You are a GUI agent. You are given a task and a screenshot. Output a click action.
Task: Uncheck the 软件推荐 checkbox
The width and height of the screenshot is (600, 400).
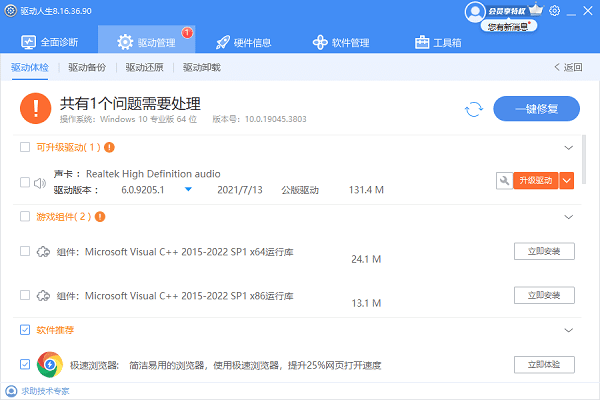tap(25, 329)
